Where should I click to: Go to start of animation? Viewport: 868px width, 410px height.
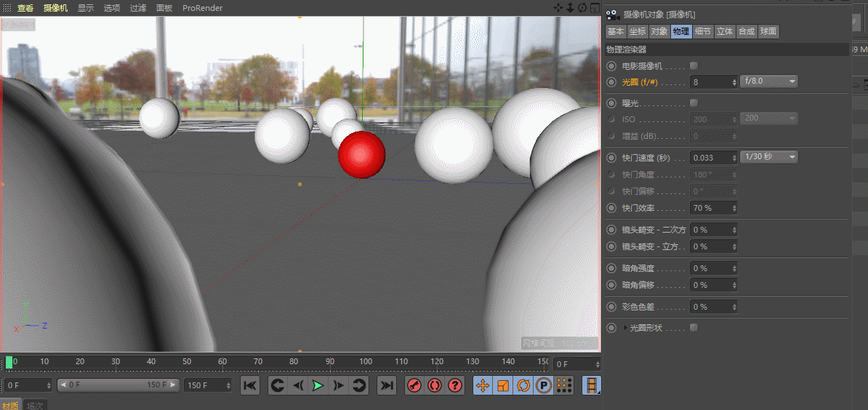250,386
